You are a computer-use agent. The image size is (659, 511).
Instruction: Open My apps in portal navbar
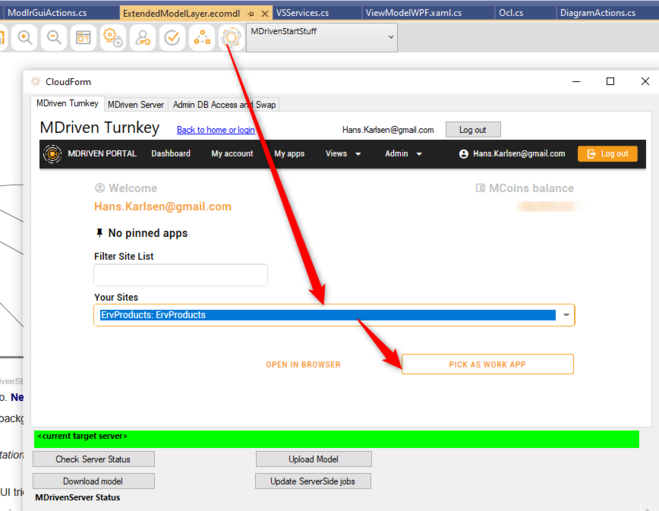tap(289, 154)
